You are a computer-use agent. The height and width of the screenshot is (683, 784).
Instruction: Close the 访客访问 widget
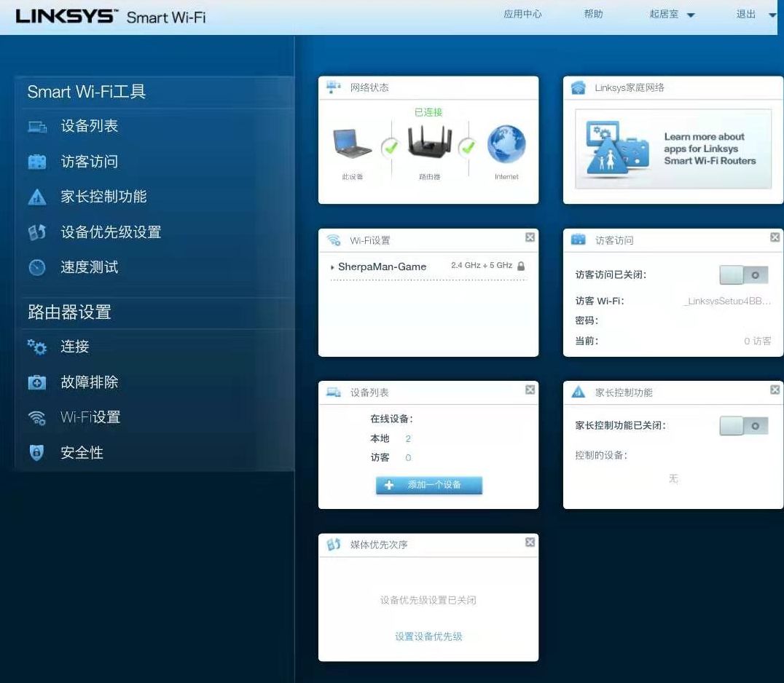click(x=775, y=237)
